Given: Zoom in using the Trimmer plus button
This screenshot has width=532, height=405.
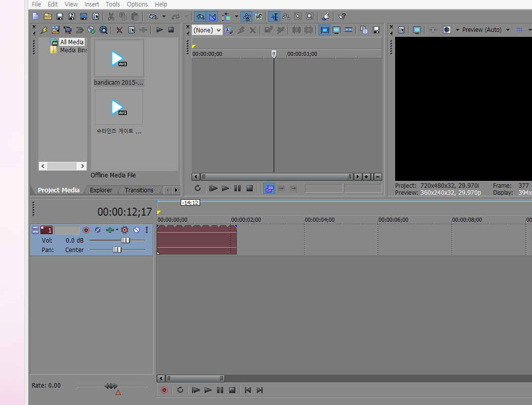Looking at the screenshot, I should 366,177.
